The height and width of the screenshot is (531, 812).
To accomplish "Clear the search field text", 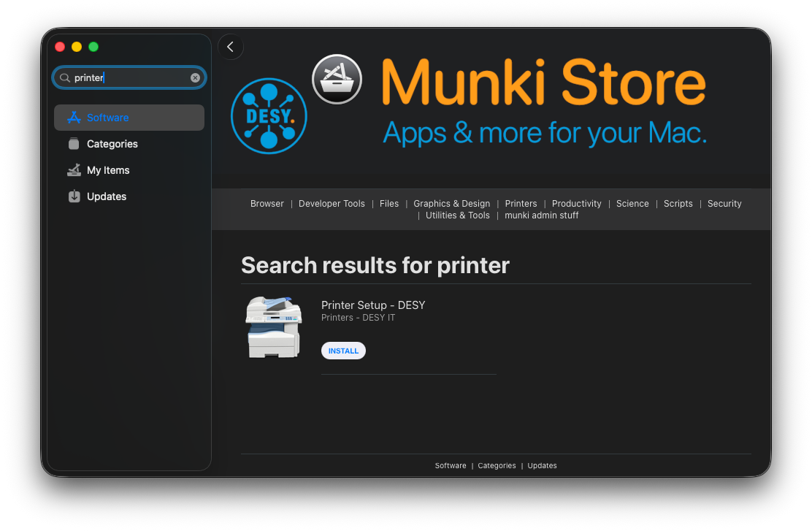I will point(195,77).
